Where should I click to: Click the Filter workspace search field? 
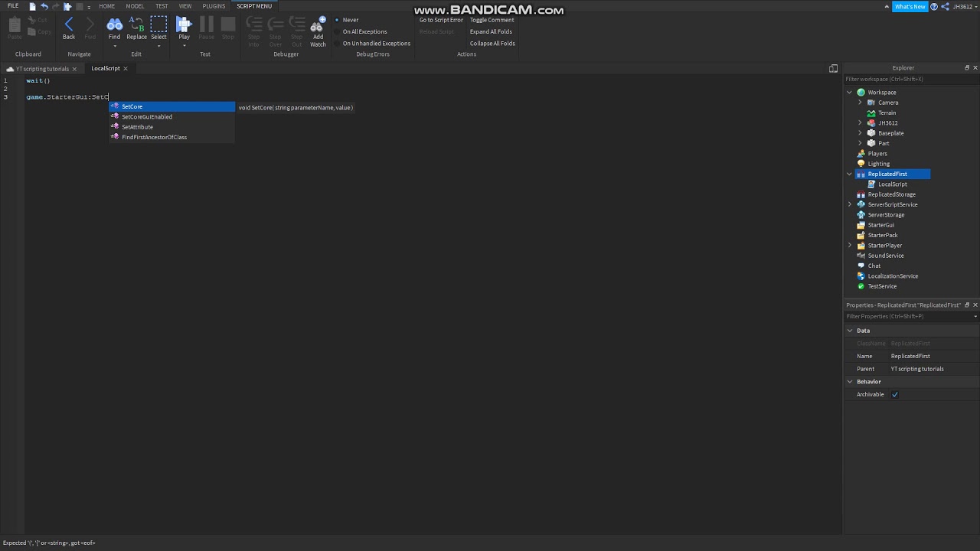911,80
